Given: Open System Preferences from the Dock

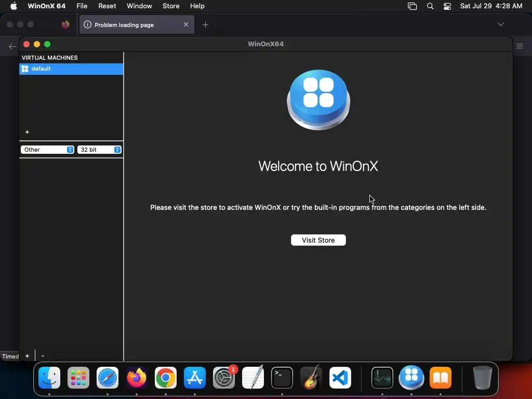Looking at the screenshot, I should (224, 378).
